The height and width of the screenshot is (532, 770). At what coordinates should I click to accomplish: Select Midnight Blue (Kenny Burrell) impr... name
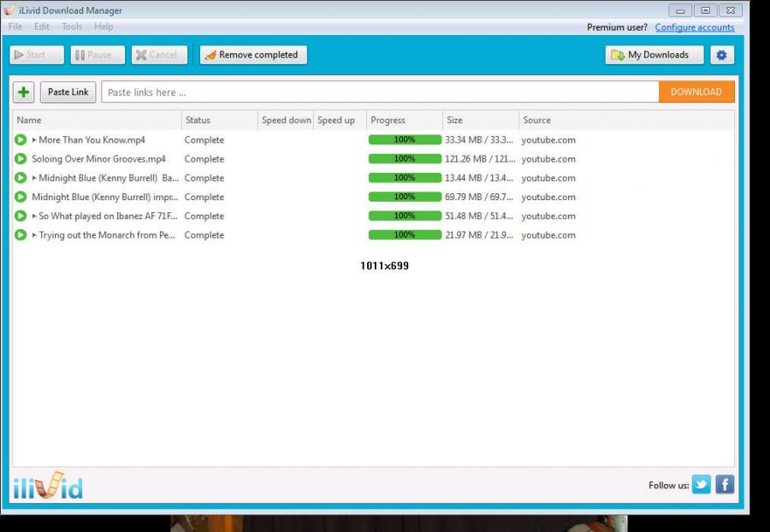click(x=105, y=197)
